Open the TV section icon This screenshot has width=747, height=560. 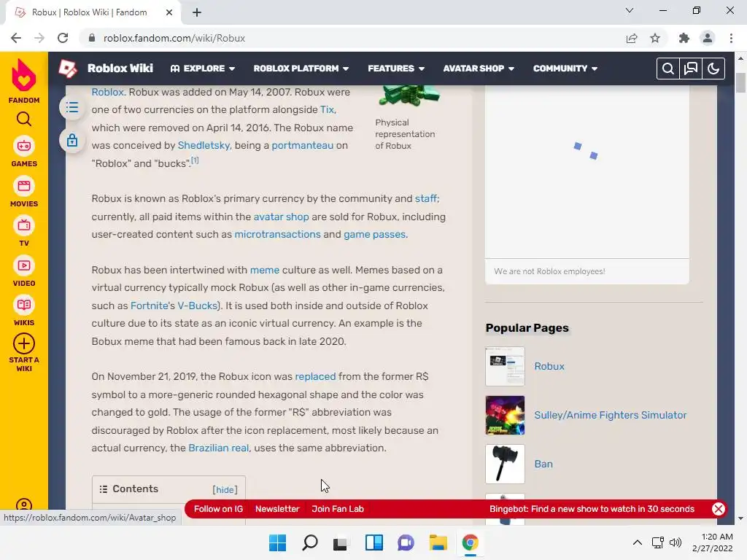24,225
